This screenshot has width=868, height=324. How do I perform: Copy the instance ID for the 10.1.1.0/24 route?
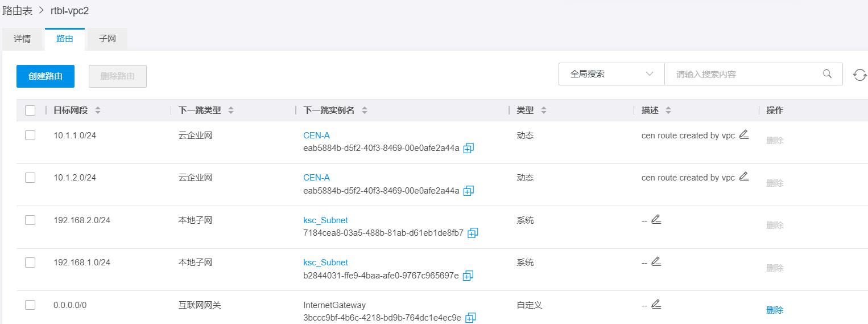click(x=468, y=149)
